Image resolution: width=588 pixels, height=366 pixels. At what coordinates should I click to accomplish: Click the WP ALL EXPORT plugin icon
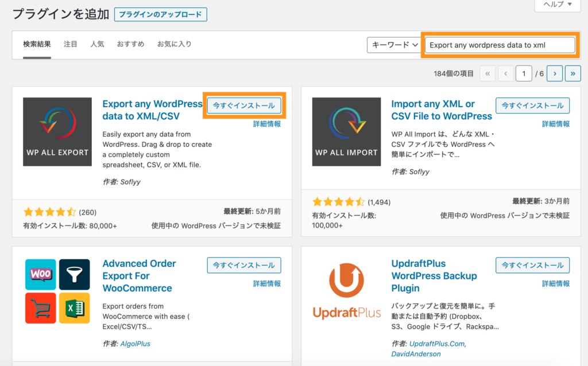pos(57,131)
